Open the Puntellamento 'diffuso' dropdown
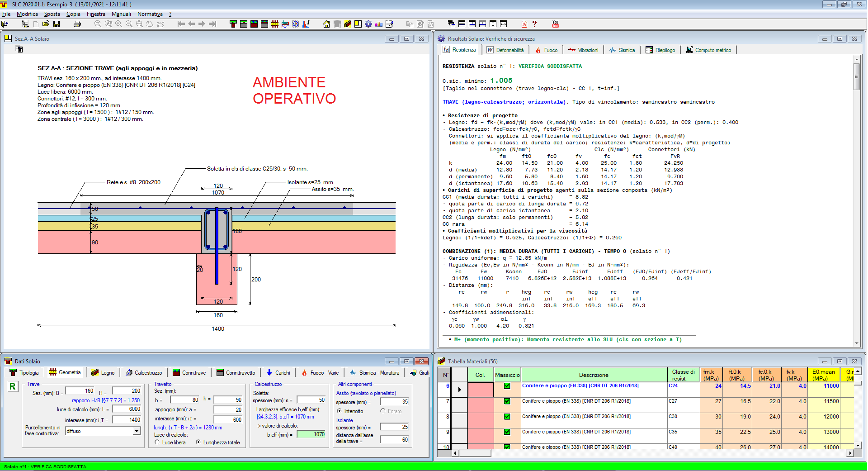 (x=137, y=432)
